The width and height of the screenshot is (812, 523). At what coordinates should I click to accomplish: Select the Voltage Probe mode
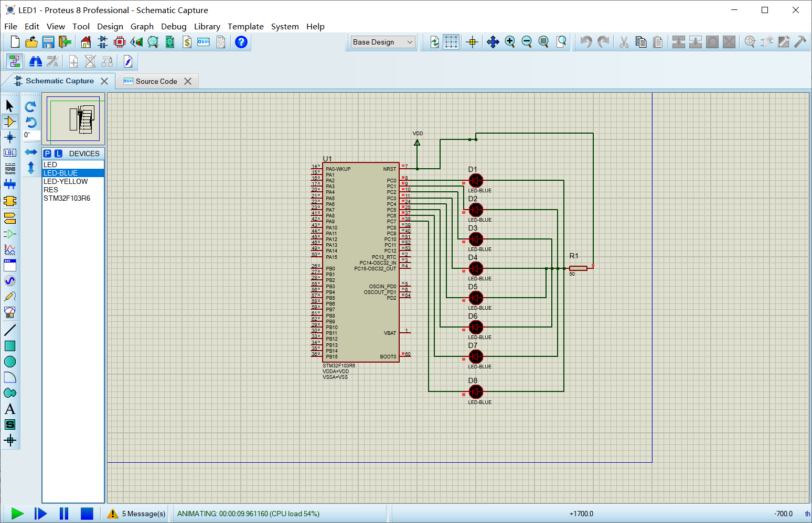9,296
